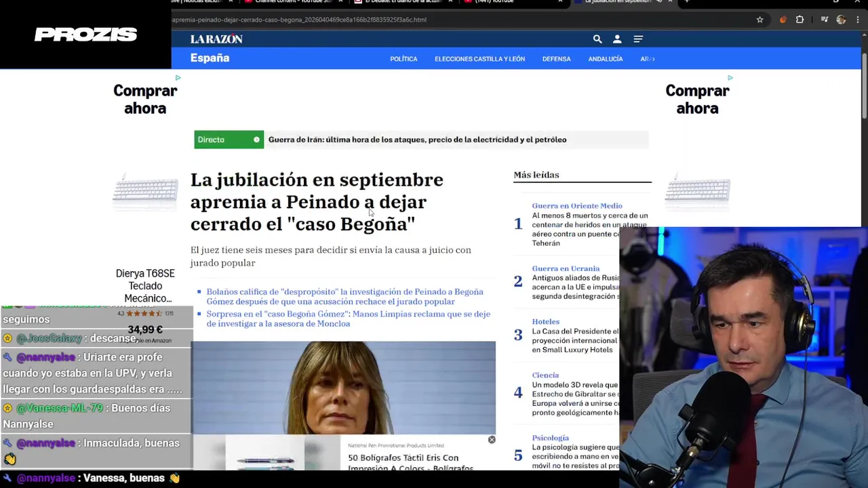Open Sorpresa en el caso Begoña link
The image size is (868, 488).
[x=348, y=319]
